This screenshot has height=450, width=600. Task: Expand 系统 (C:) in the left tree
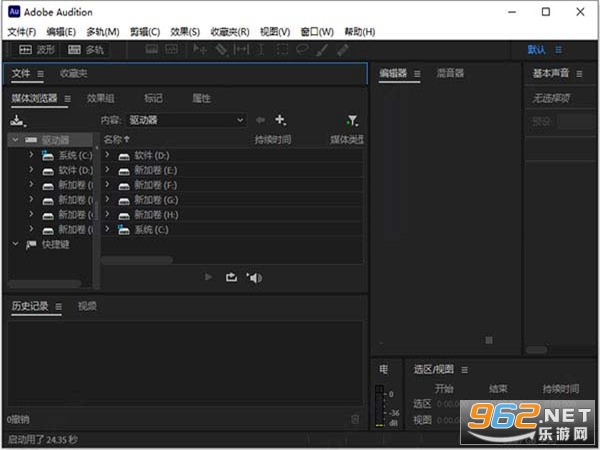pyautogui.click(x=31, y=155)
